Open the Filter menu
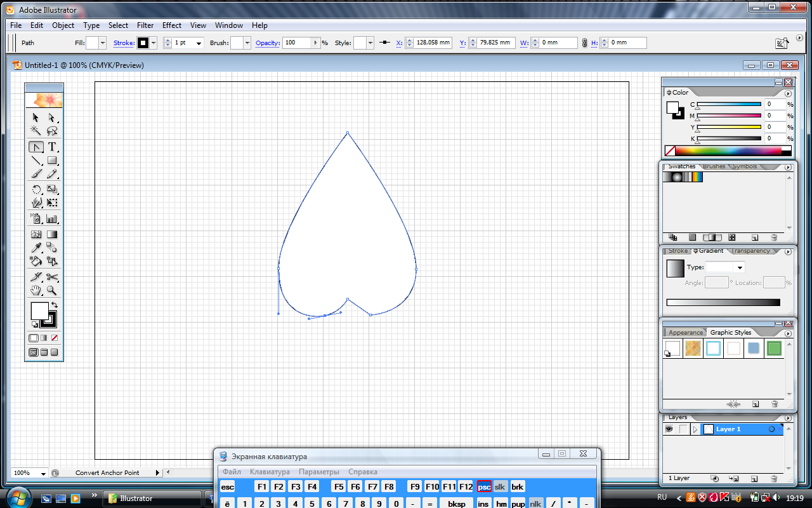The width and height of the screenshot is (812, 508). tap(145, 25)
